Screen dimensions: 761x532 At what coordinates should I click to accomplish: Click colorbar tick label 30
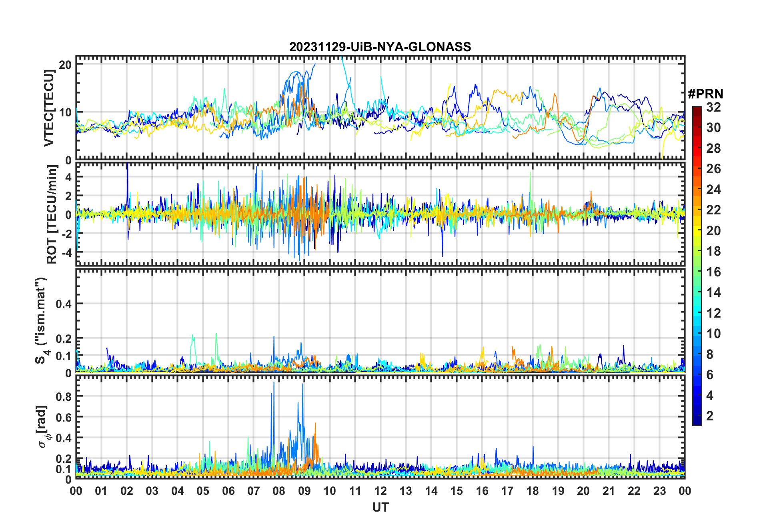[x=713, y=128]
